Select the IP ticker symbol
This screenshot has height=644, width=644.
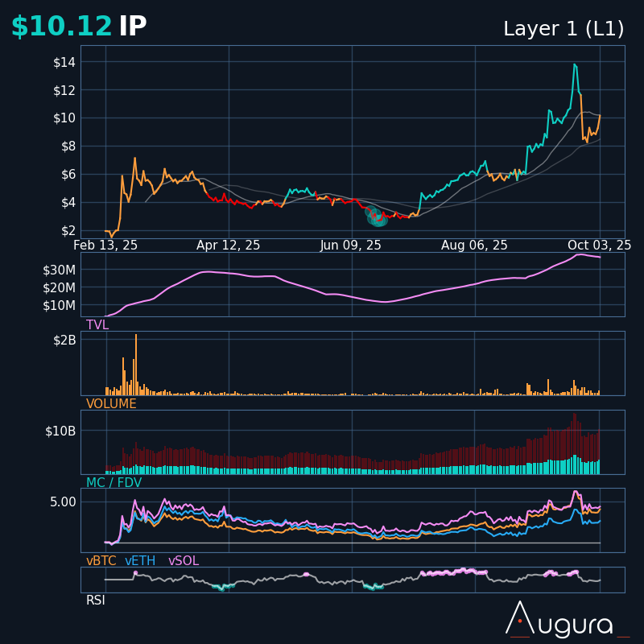(x=133, y=27)
